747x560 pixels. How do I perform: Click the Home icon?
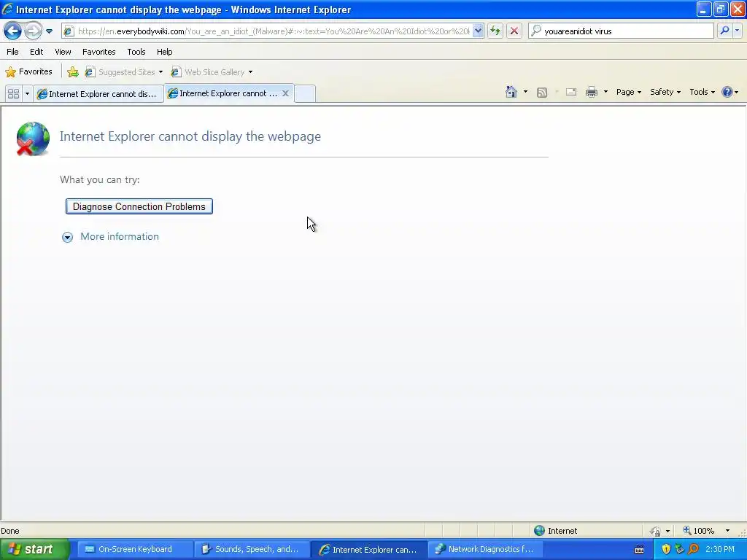[x=511, y=92]
